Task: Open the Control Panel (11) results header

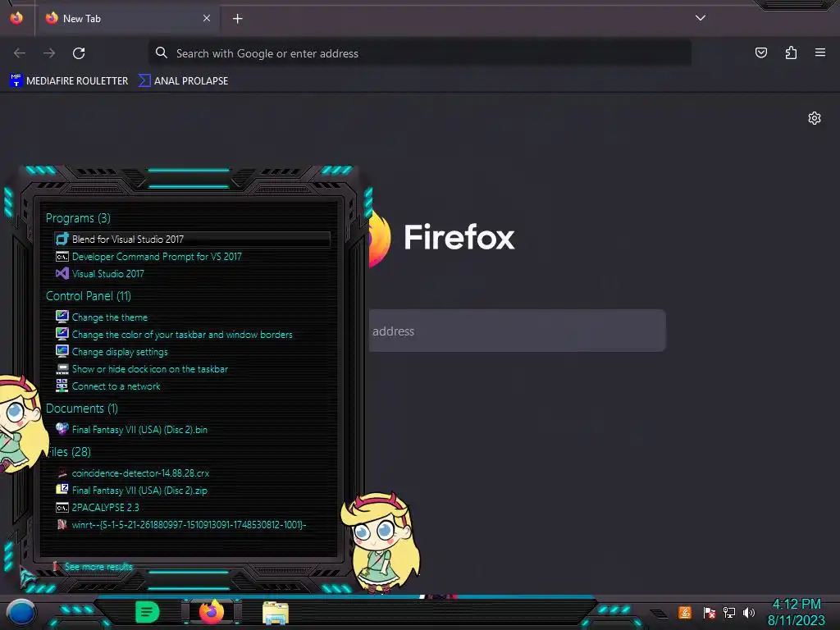Action: coord(89,295)
